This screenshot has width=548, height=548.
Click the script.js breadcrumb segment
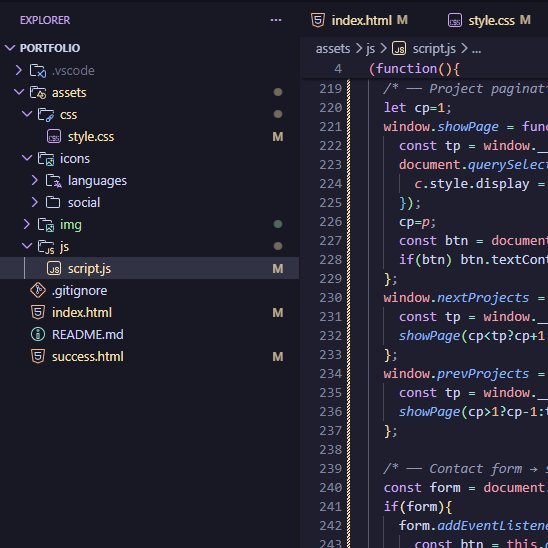434,49
